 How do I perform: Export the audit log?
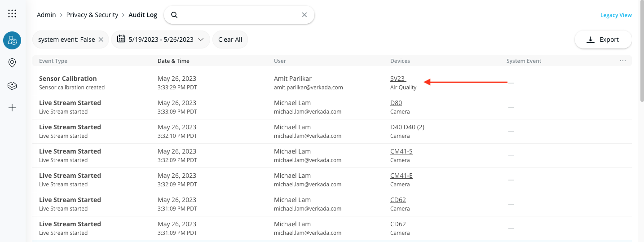(603, 40)
